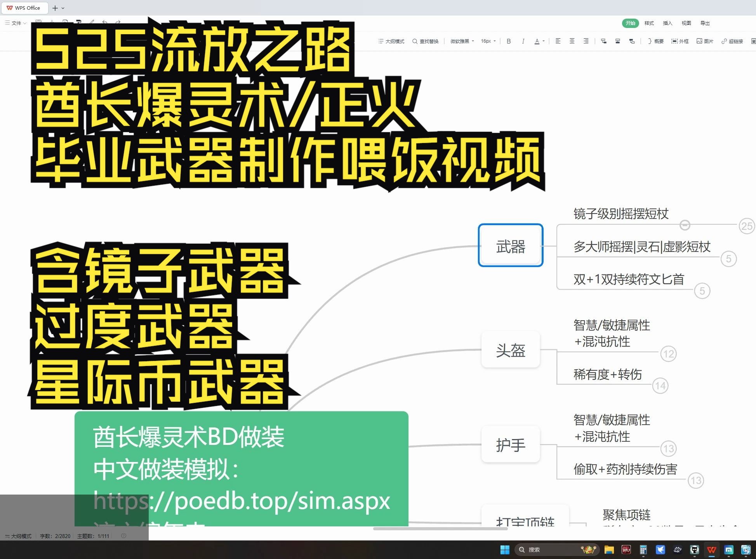Screen dimensions: 756x559
Task: Open the blue bird app in taskbar
Action: (660, 550)
